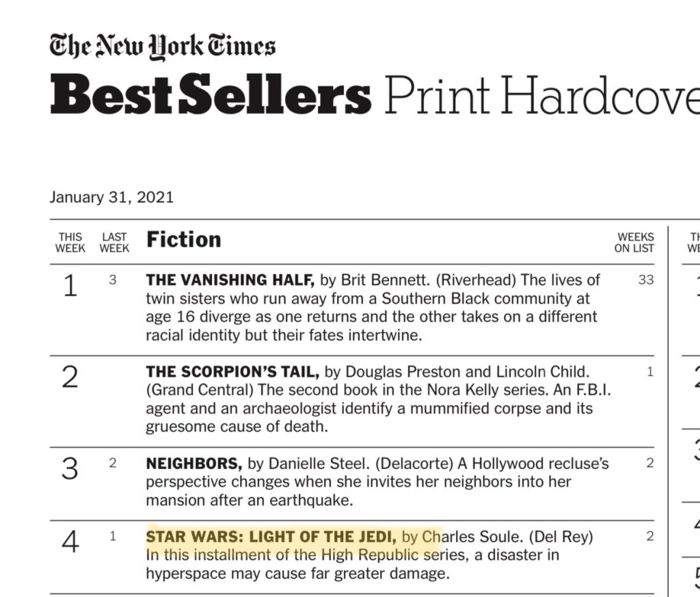
Task: Click the large rank number 3
Action: pyautogui.click(x=70, y=469)
